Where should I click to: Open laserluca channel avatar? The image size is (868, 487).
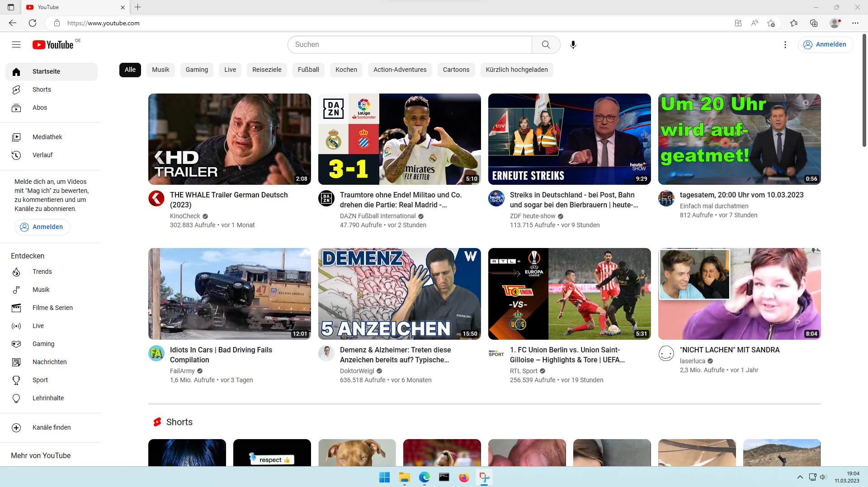click(666, 353)
